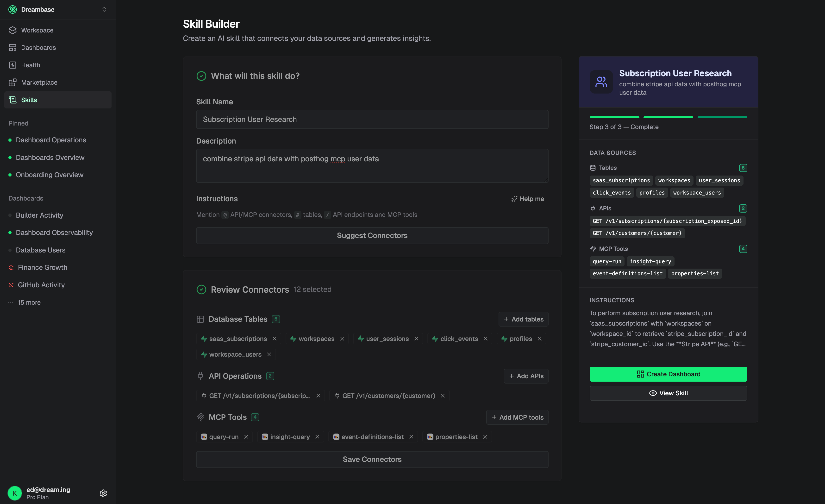Open settings via the gear icon

103,493
